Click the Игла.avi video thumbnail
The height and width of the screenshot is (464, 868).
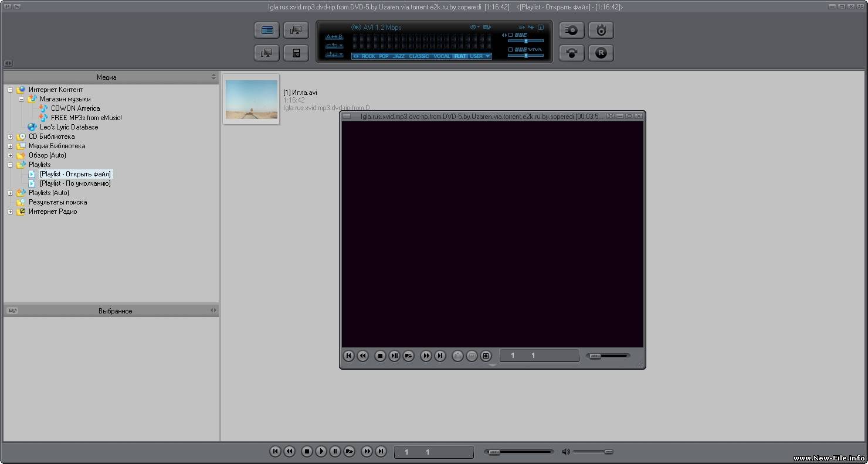(x=251, y=100)
